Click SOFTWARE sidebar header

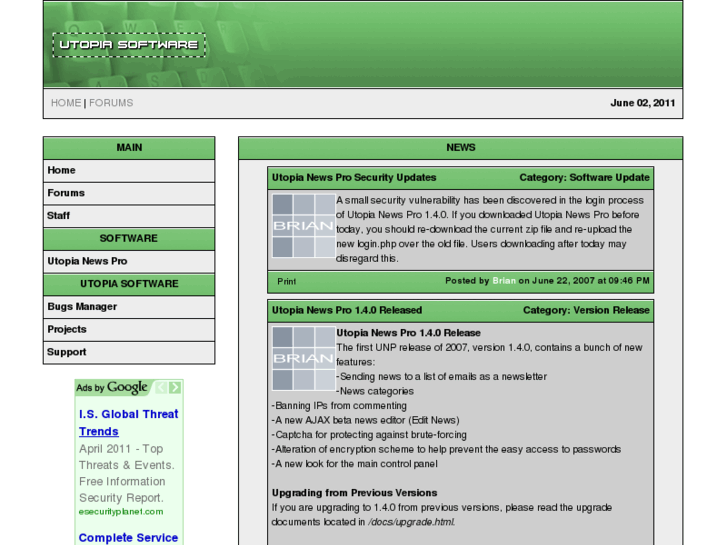point(129,239)
